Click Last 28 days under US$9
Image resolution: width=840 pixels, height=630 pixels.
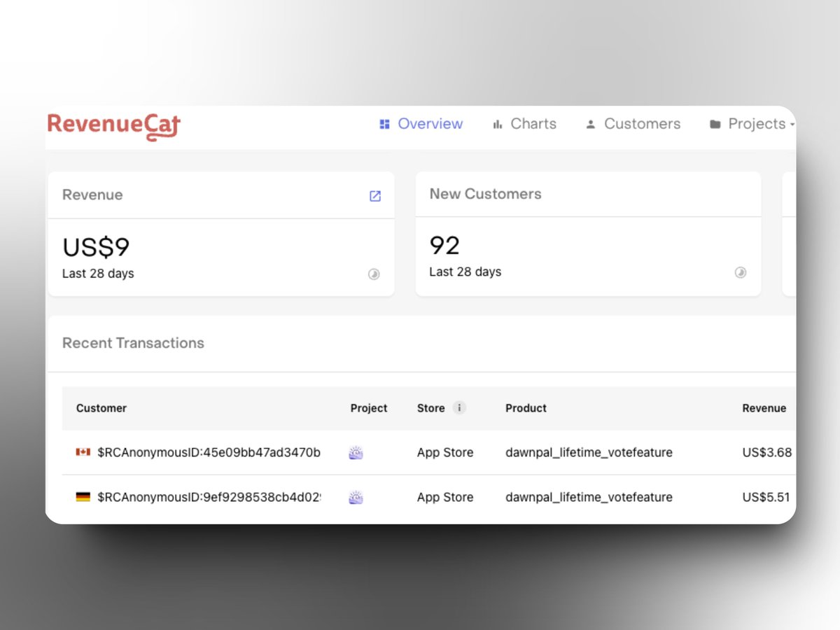[98, 274]
